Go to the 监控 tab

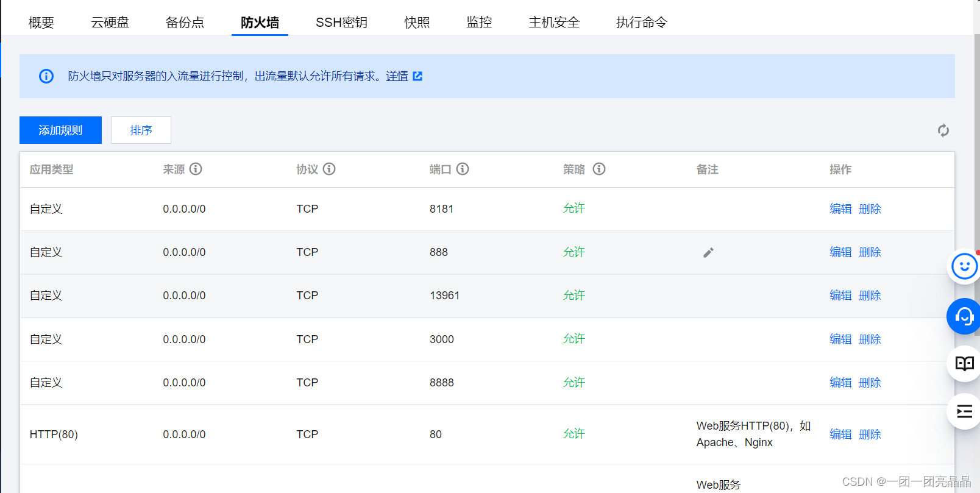click(x=479, y=23)
